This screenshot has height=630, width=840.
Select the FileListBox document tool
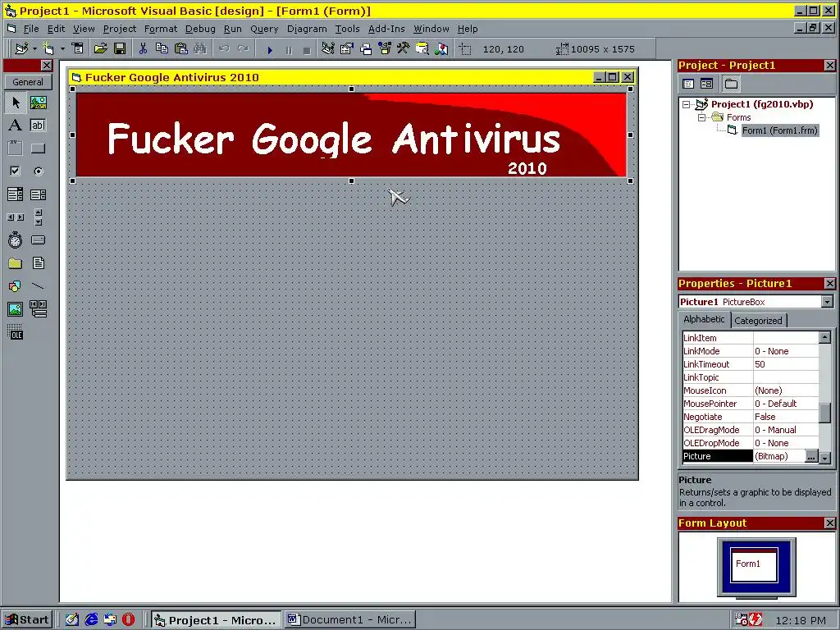point(38,263)
